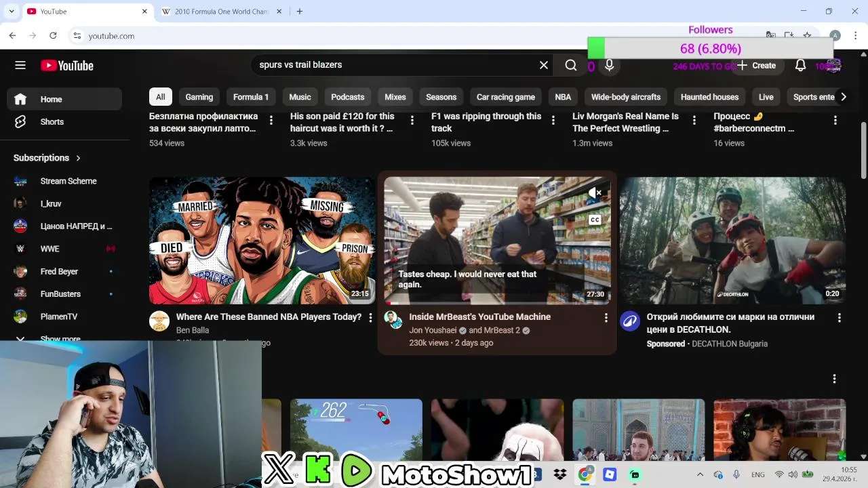Screen dimensions: 868x488
Task: Show next category chips with the arrow
Action: tap(843, 97)
